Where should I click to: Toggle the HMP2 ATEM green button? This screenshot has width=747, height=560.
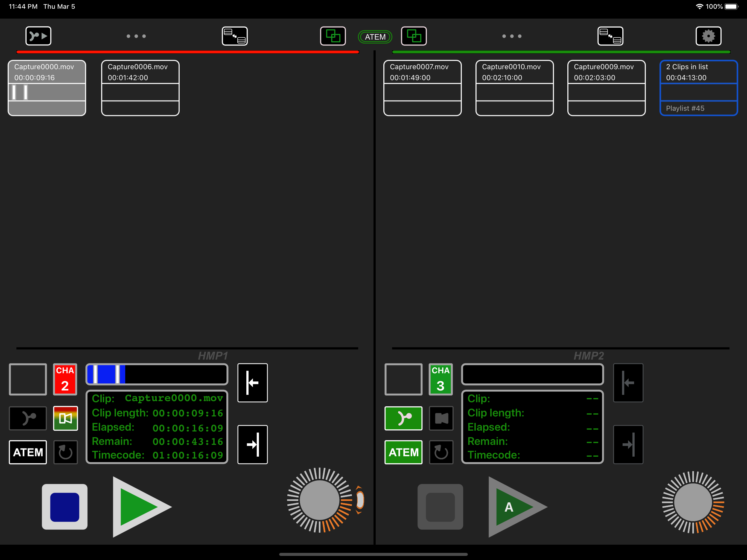click(403, 452)
